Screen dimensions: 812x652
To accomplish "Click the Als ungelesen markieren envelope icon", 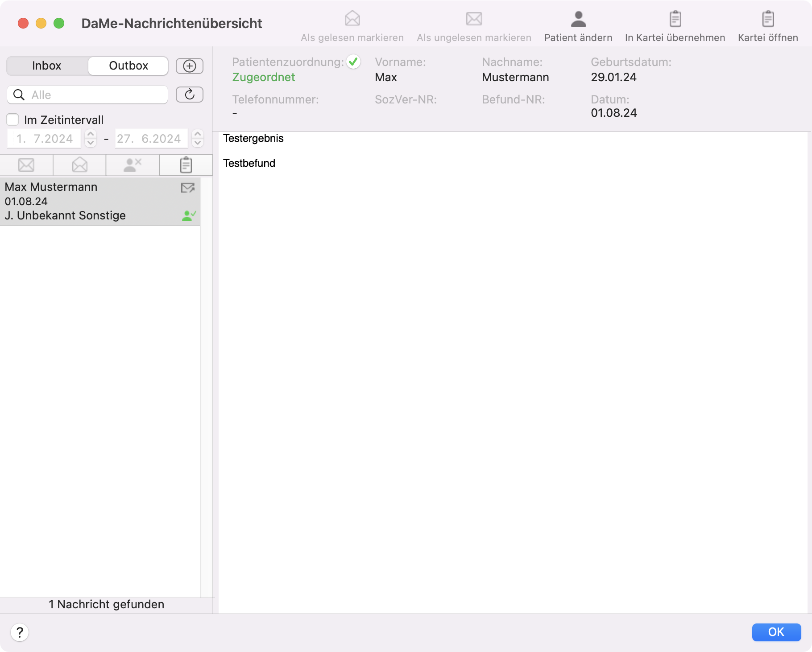I will coord(474,19).
